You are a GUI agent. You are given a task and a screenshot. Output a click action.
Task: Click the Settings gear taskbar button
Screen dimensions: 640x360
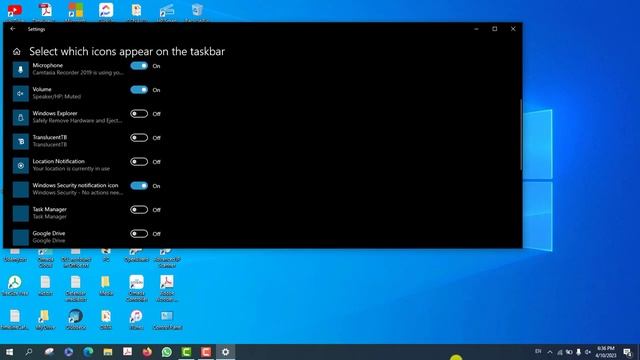[x=225, y=352]
